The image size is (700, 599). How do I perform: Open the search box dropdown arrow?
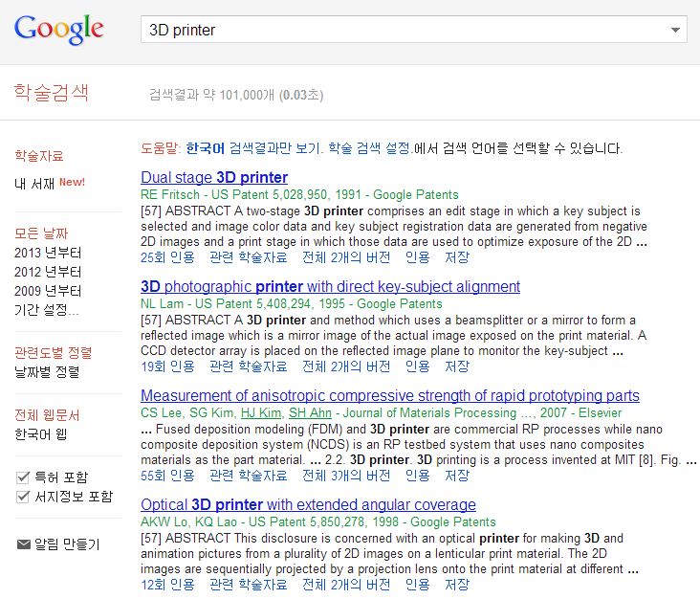[675, 30]
